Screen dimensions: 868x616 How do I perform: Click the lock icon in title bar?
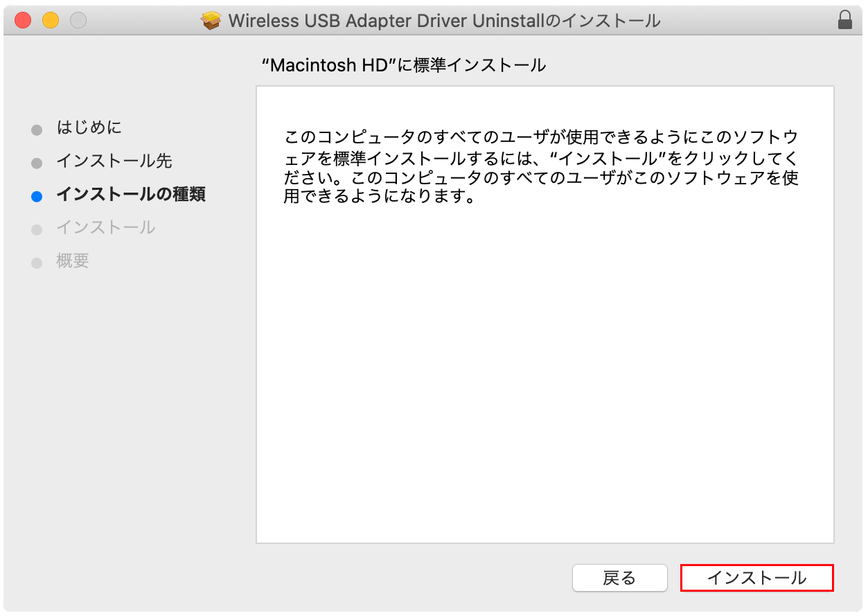click(844, 20)
